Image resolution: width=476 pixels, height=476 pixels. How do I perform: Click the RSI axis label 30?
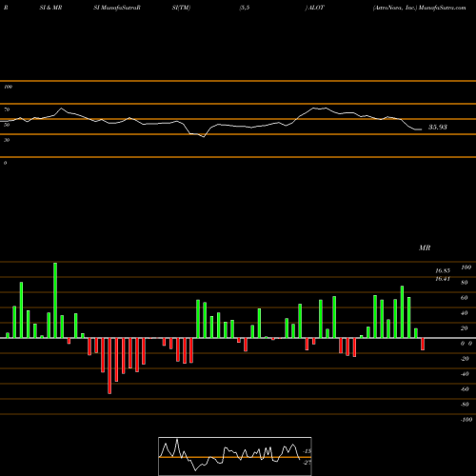tap(7, 140)
